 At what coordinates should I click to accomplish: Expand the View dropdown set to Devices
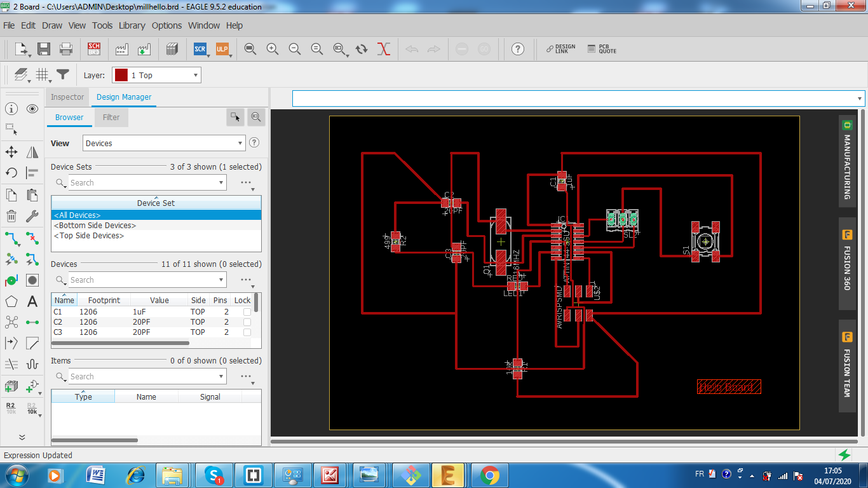pyautogui.click(x=164, y=144)
